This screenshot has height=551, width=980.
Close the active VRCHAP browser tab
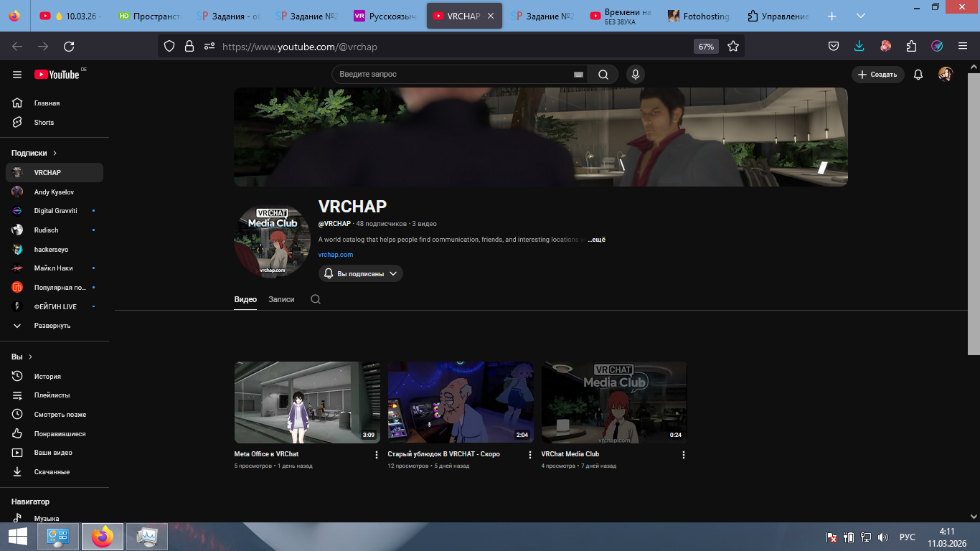(x=491, y=16)
